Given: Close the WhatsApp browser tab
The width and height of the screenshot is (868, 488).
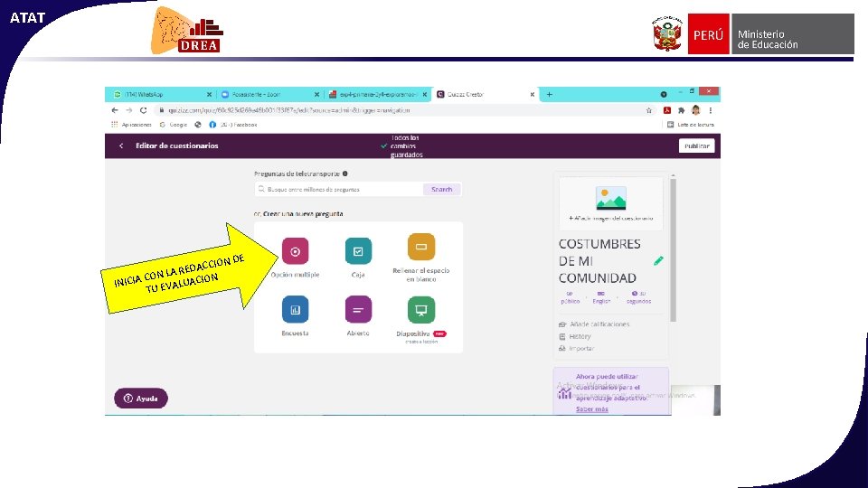Looking at the screenshot, I should 209,95.
